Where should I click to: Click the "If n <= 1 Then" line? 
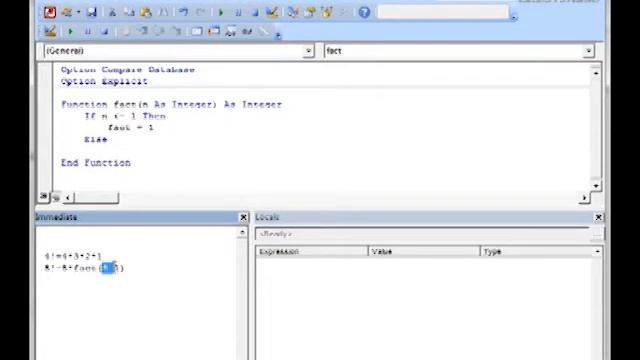125,116
